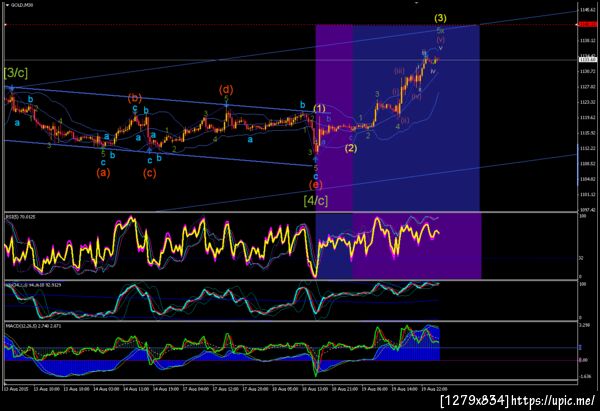Click the 1097.42 price axis value
Image resolution: width=600 pixels, height=411 pixels.
[588, 210]
